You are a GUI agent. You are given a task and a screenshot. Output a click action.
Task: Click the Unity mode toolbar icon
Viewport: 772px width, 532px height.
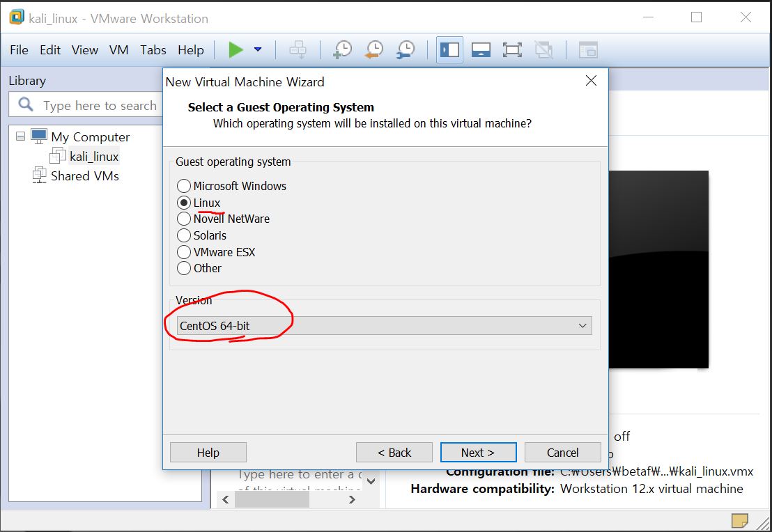tap(543, 49)
